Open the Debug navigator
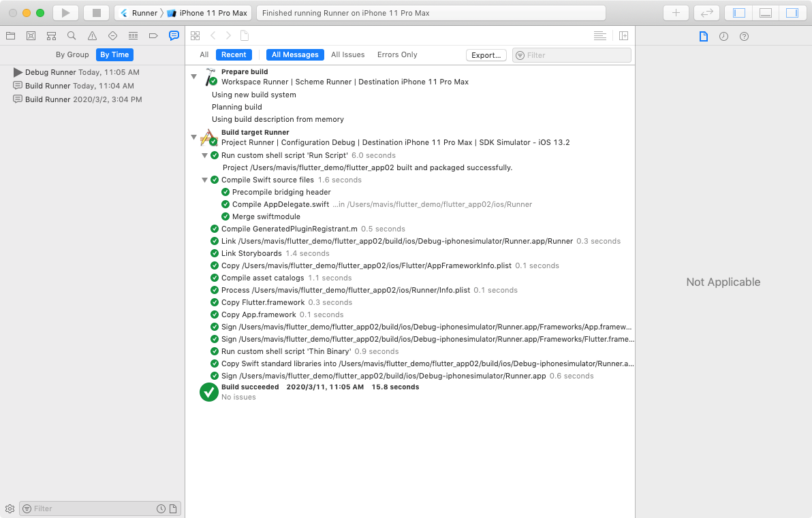Screen dimensions: 812x518 point(133,35)
